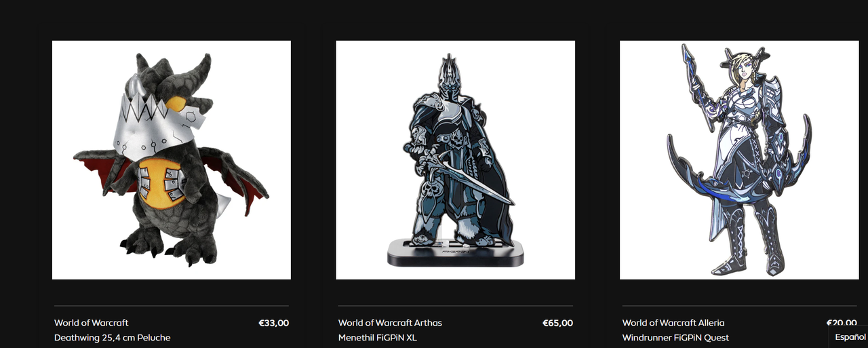Open the Deathwing plush product image
868x348 pixels.
(x=172, y=160)
